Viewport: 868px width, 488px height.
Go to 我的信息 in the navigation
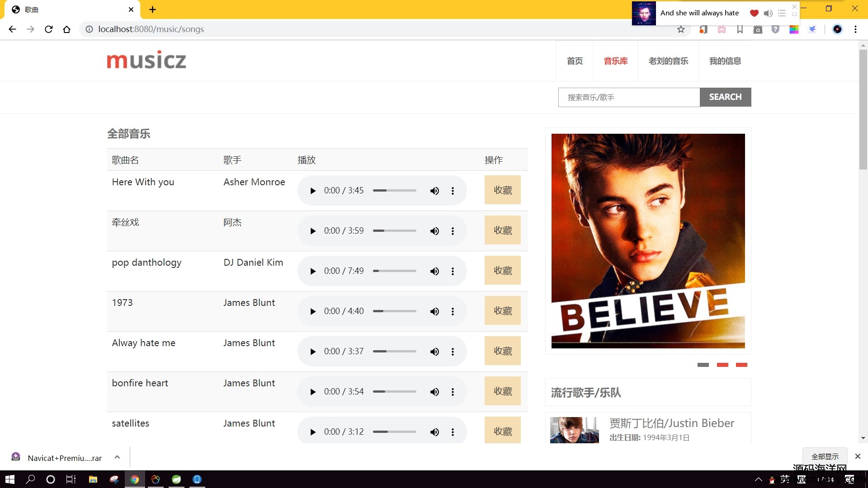tap(725, 61)
